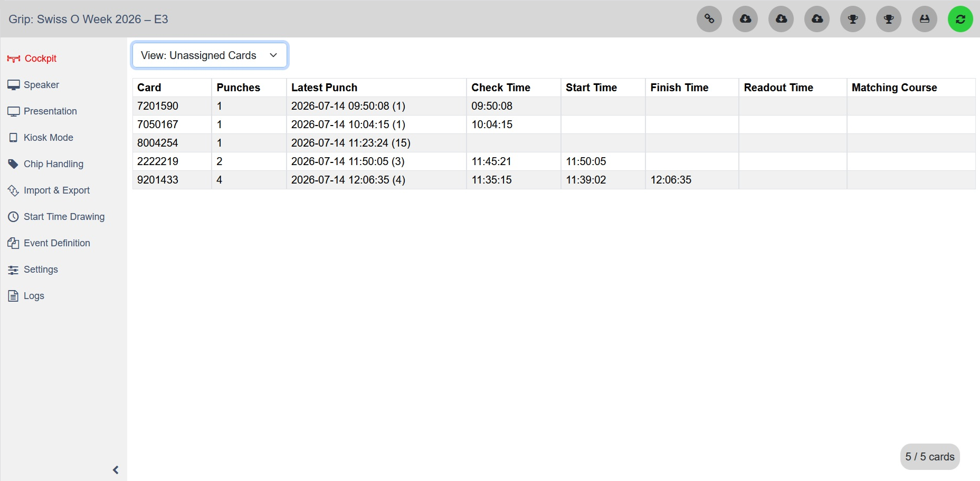Open the Logs page
The height and width of the screenshot is (481, 980).
pos(26,296)
